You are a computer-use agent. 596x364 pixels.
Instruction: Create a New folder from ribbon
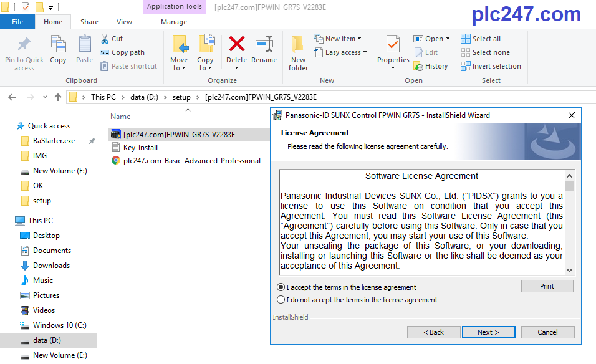click(x=297, y=53)
